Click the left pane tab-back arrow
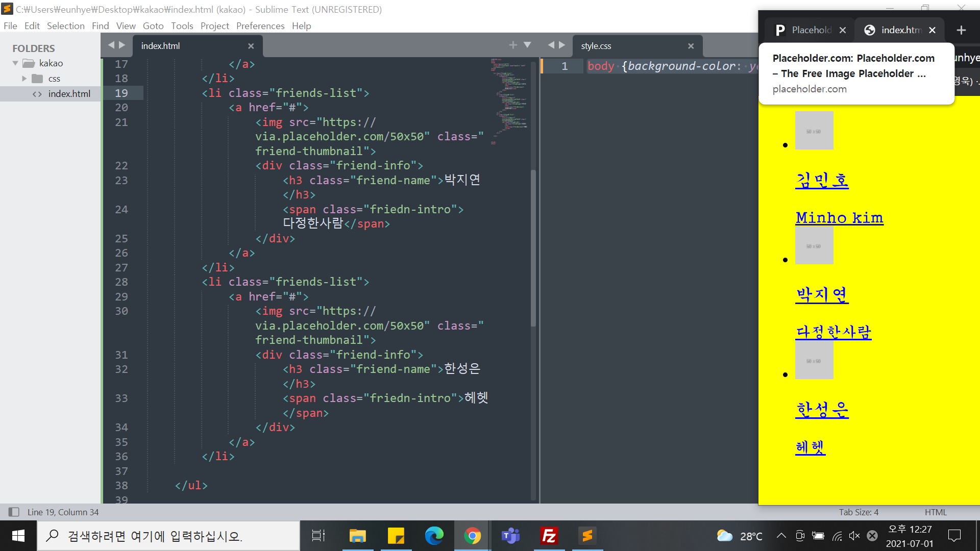 pos(111,45)
